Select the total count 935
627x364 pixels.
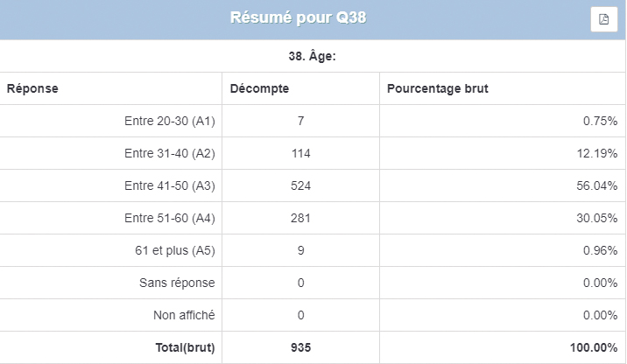pos(300,347)
